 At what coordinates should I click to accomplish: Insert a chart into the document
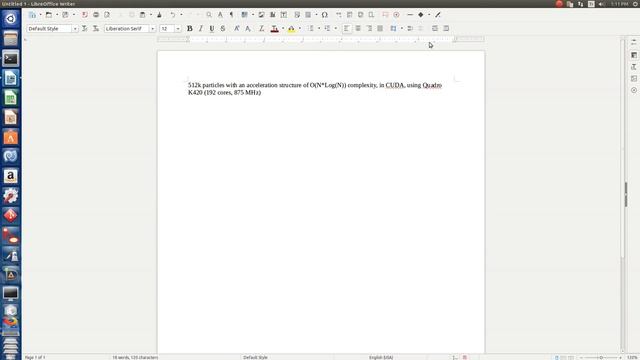[x=272, y=15]
